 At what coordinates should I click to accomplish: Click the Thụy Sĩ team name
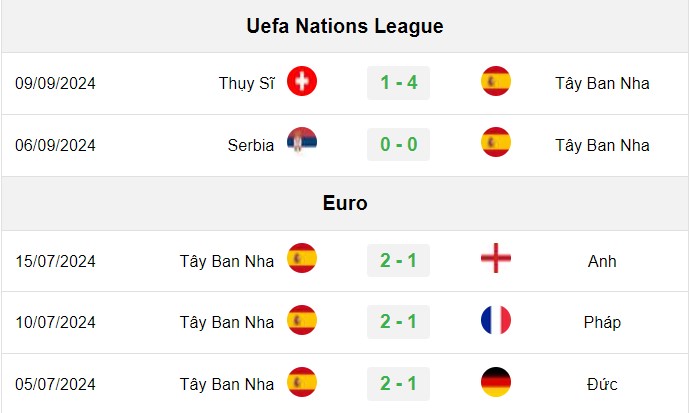tap(246, 83)
